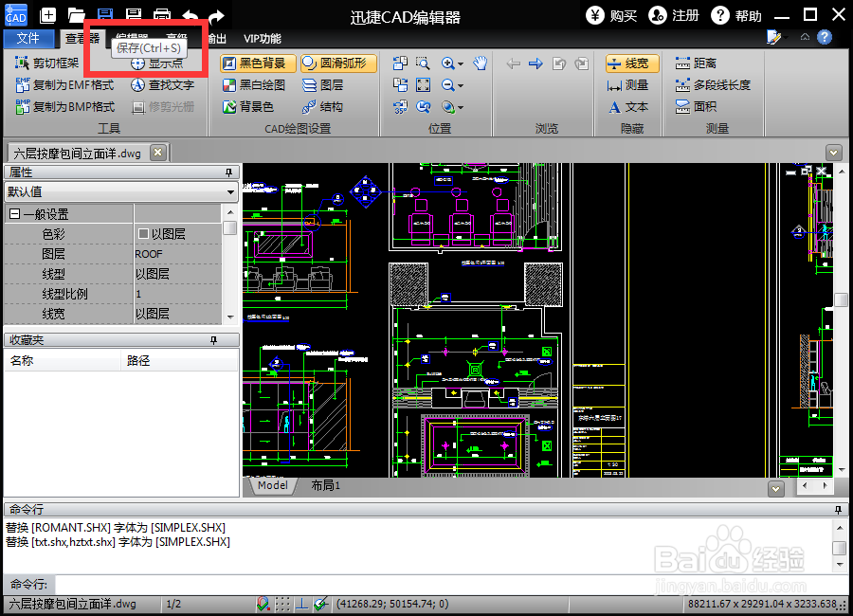Click 注册 register button
The image size is (853, 616).
point(674,15)
